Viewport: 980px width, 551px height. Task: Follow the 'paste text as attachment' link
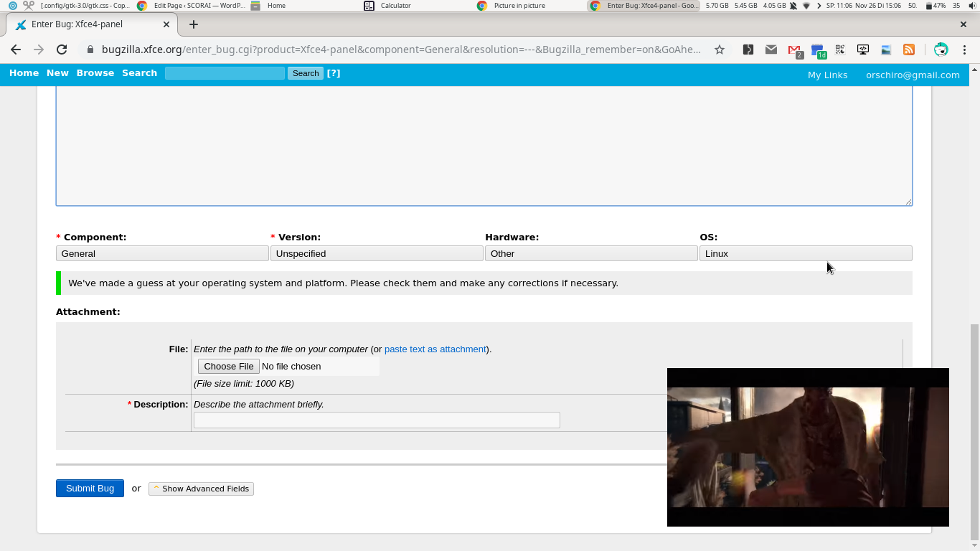pos(435,349)
